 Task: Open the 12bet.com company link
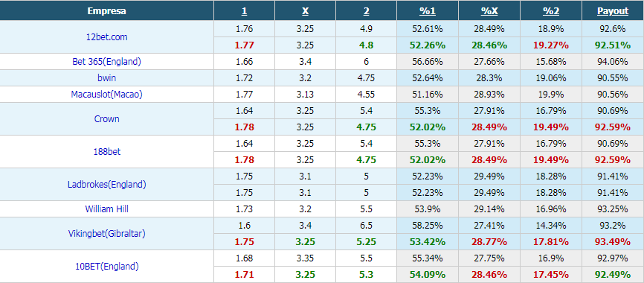[107, 37]
